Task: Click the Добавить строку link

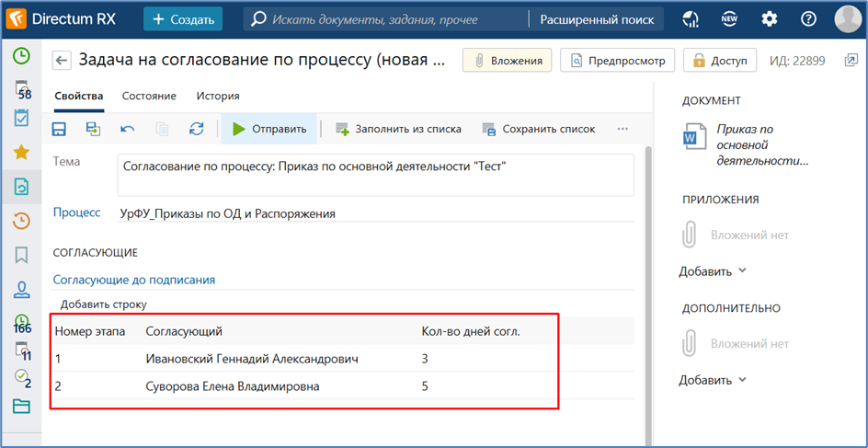Action: click(x=103, y=304)
